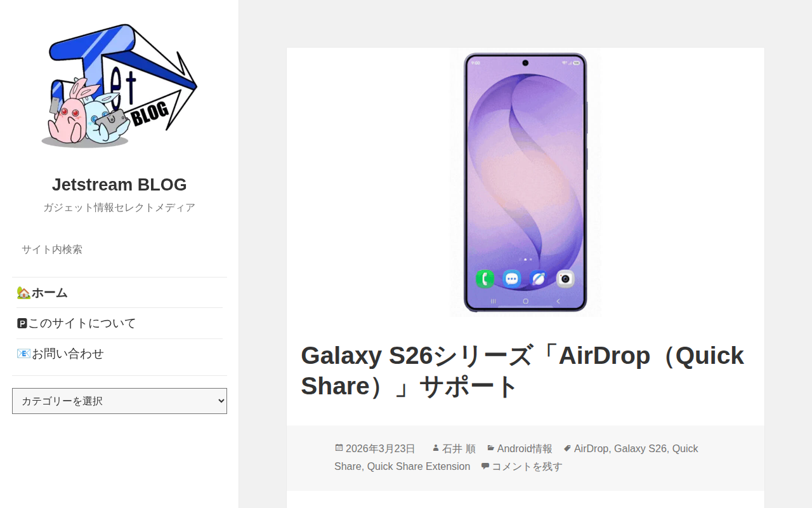Open the Jetstream BLOG site title link

(119, 185)
